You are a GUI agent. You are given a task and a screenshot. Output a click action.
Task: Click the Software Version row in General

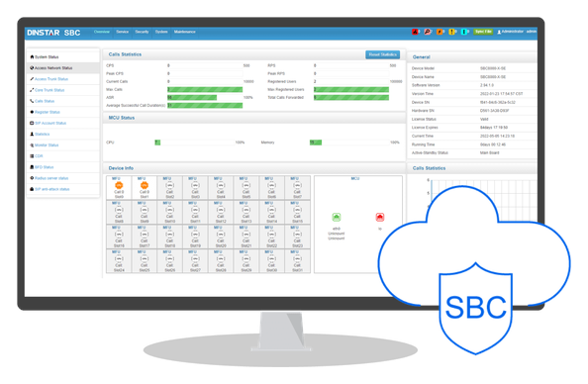pyautogui.click(x=472, y=85)
